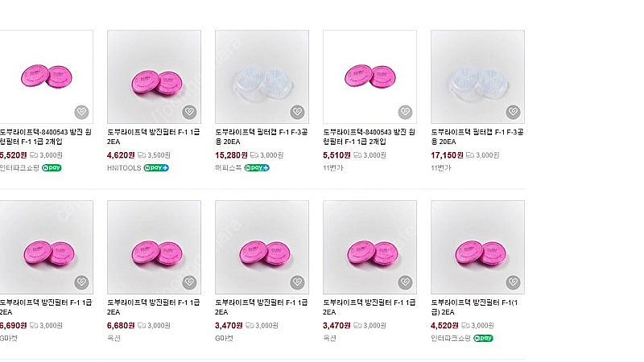644x362 pixels.
Task: Toggle wishlist heart on the 15,280원 filter cap product
Action: tap(297, 112)
